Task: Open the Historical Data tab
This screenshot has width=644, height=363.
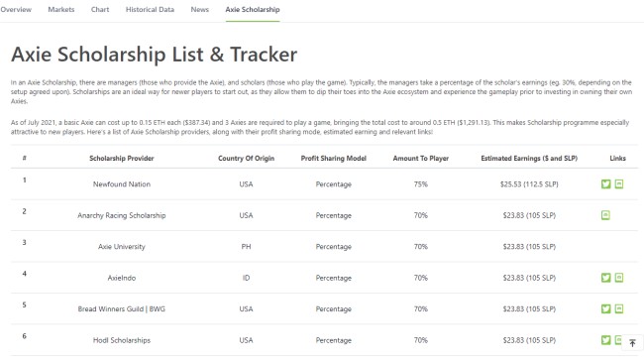Action: coord(150,10)
